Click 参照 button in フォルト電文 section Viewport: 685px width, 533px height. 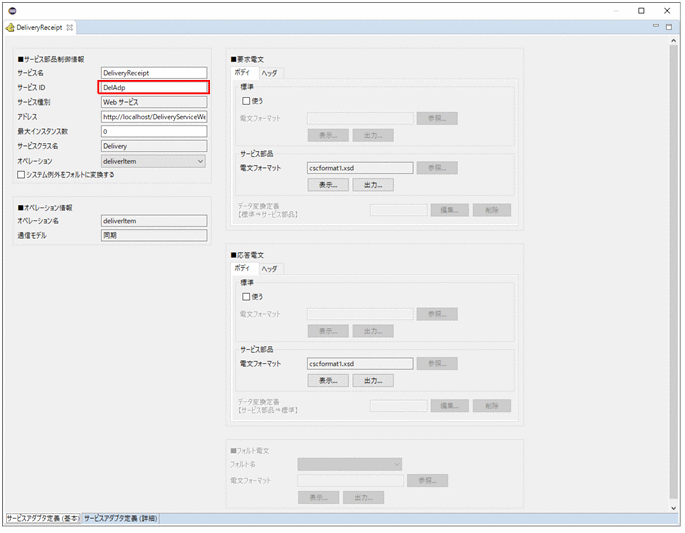pos(428,481)
